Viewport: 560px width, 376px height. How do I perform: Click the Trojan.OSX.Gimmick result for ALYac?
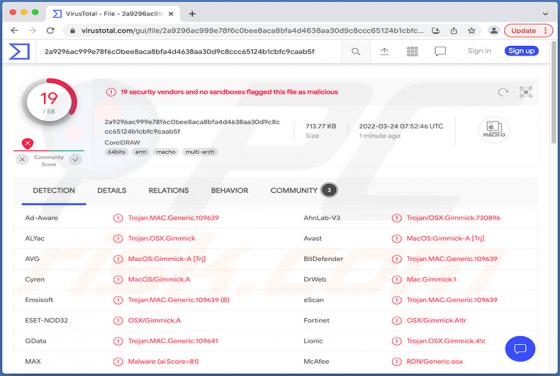162,238
